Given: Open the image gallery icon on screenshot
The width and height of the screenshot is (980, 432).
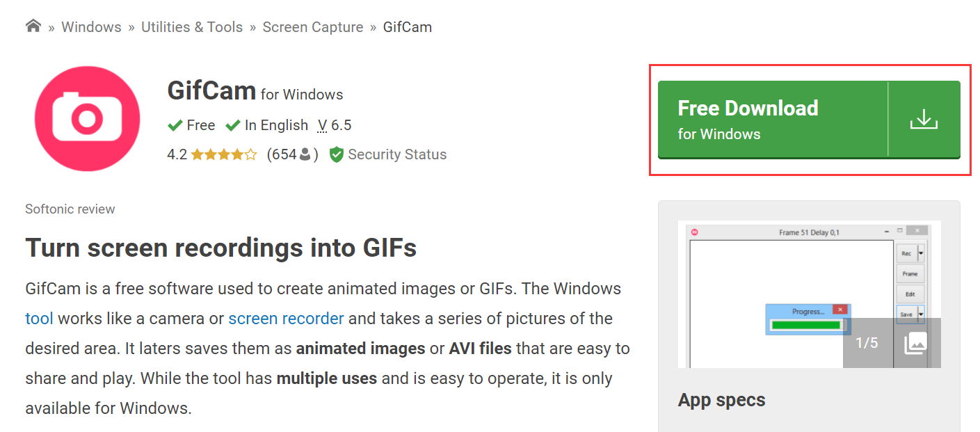Looking at the screenshot, I should coord(917,343).
